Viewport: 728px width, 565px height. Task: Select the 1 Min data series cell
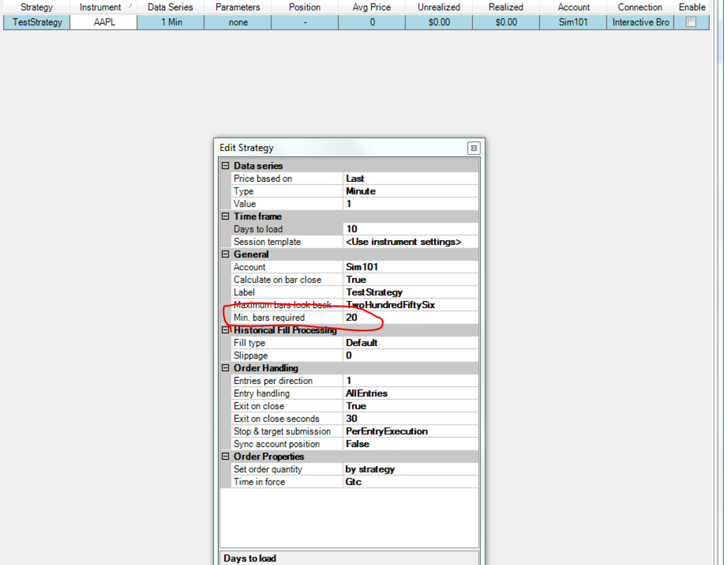coord(170,22)
